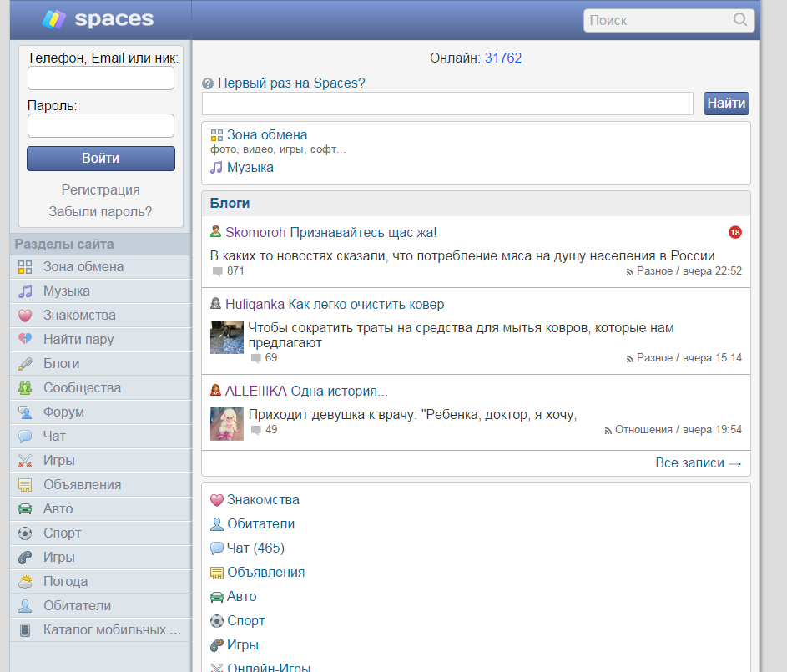Open the Skomoroh author profile link
The image size is (787, 672).
[x=255, y=233]
